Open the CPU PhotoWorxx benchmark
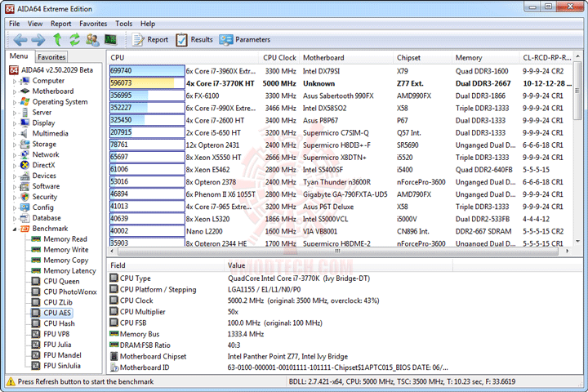 coord(69,292)
